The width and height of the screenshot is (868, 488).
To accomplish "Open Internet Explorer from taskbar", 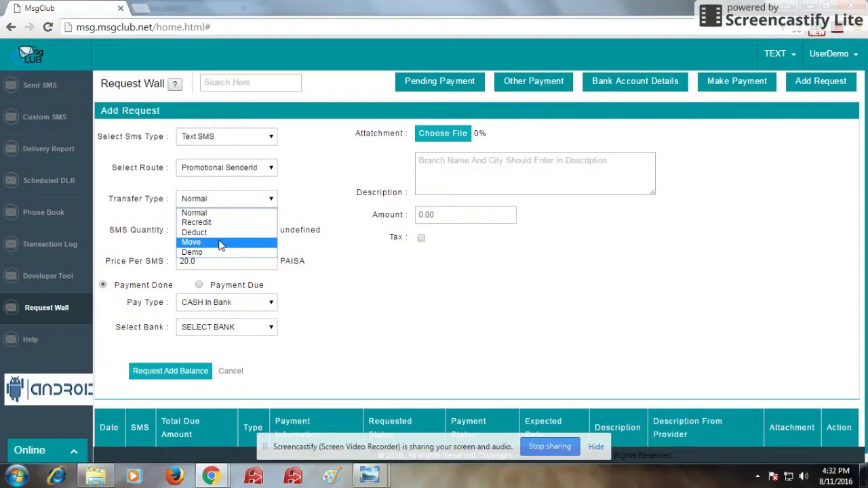I will [57, 476].
